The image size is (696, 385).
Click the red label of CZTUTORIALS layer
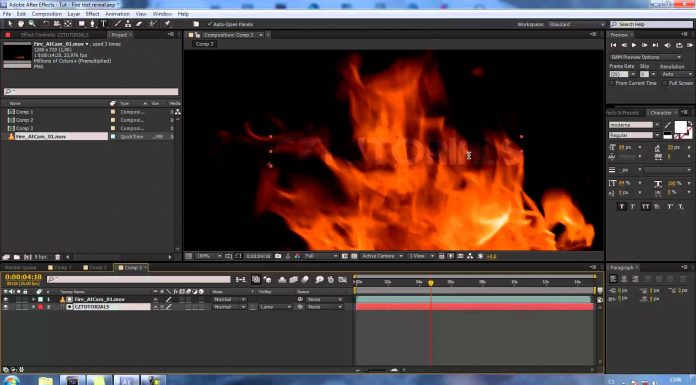click(x=40, y=307)
